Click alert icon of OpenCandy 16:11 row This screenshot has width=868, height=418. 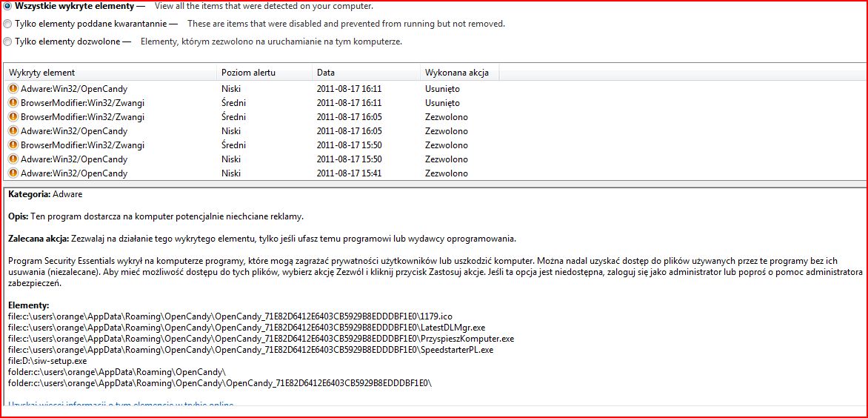[13, 89]
